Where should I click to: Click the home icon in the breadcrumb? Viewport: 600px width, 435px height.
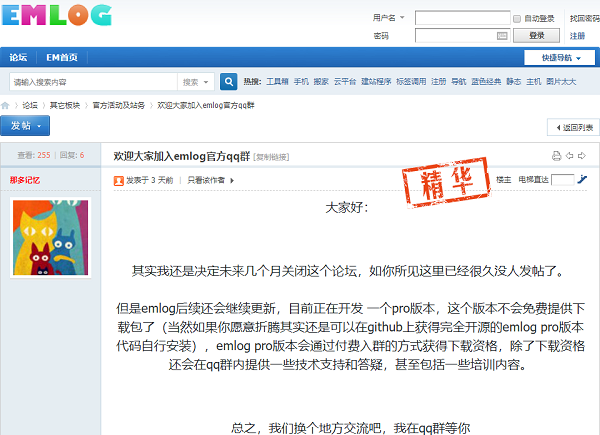click(5, 106)
